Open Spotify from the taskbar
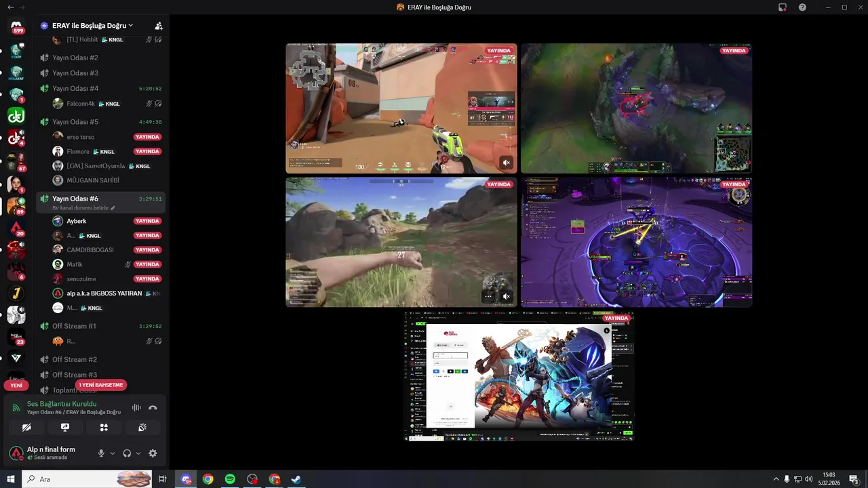Image resolution: width=868 pixels, height=488 pixels. 230,479
